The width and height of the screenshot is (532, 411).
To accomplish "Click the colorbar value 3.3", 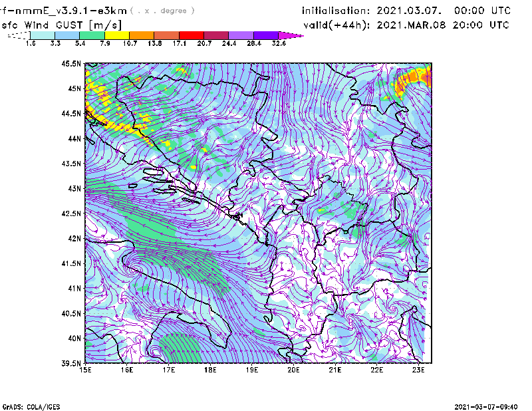I will (x=55, y=43).
